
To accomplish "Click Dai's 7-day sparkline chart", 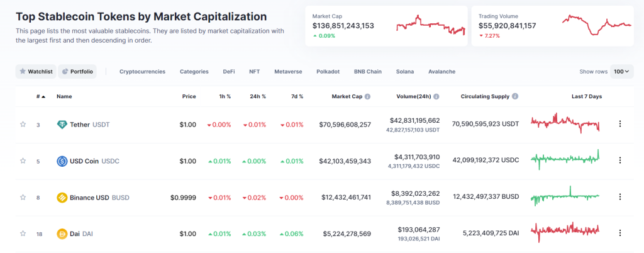I will [565, 232].
